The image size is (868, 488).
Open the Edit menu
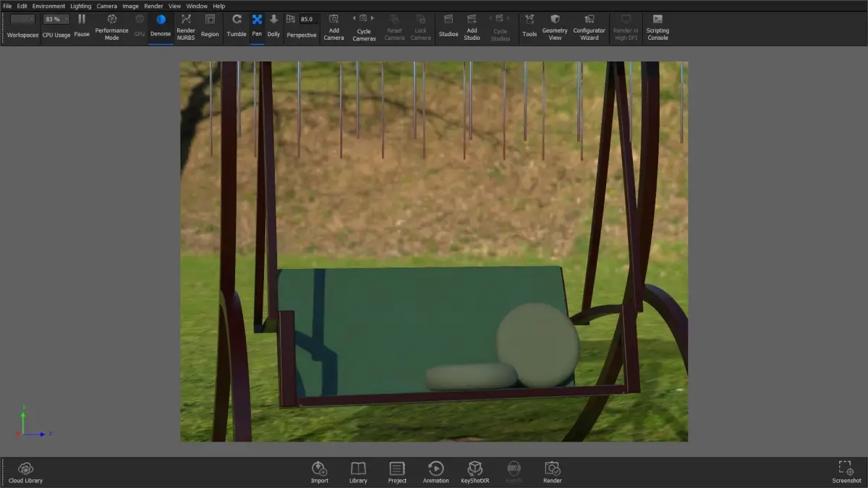click(22, 6)
